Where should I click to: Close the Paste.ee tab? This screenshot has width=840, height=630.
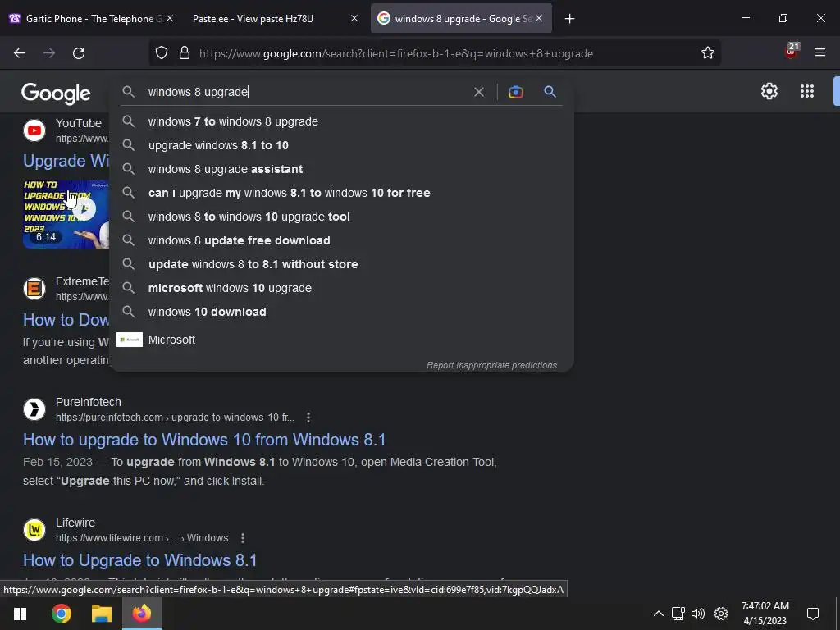pos(354,18)
